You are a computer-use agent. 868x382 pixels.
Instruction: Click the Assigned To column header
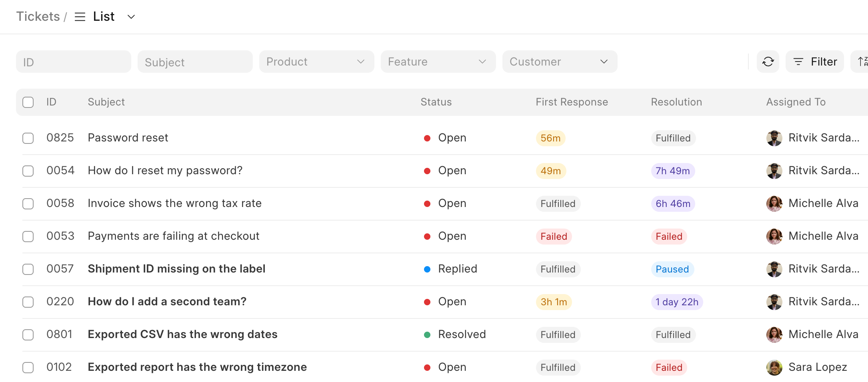[x=796, y=102]
